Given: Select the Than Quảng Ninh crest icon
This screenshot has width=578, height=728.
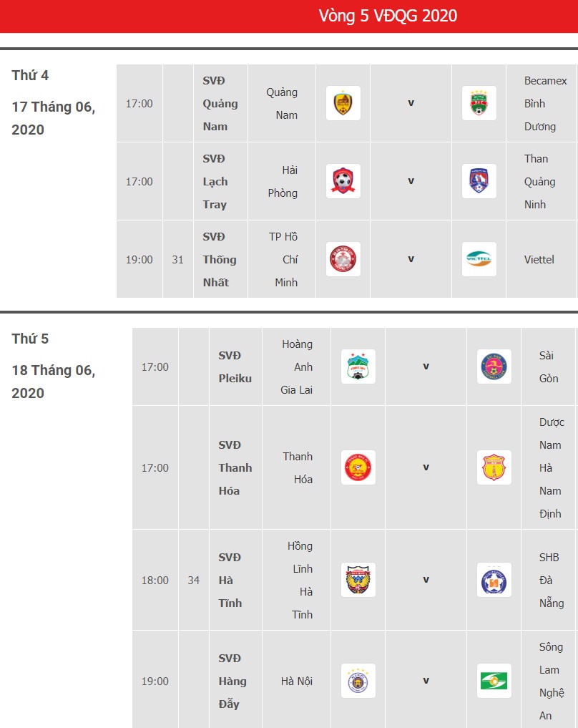Looking at the screenshot, I should click(x=479, y=181).
